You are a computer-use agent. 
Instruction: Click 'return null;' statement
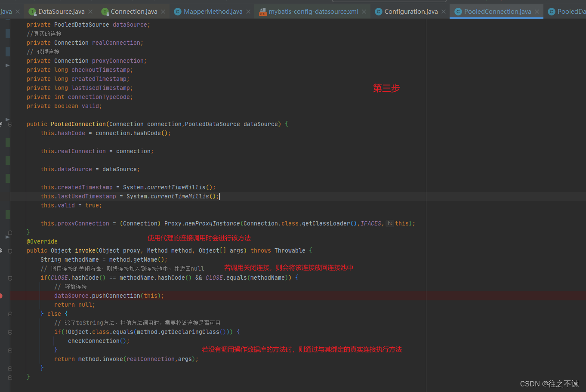[x=75, y=305]
